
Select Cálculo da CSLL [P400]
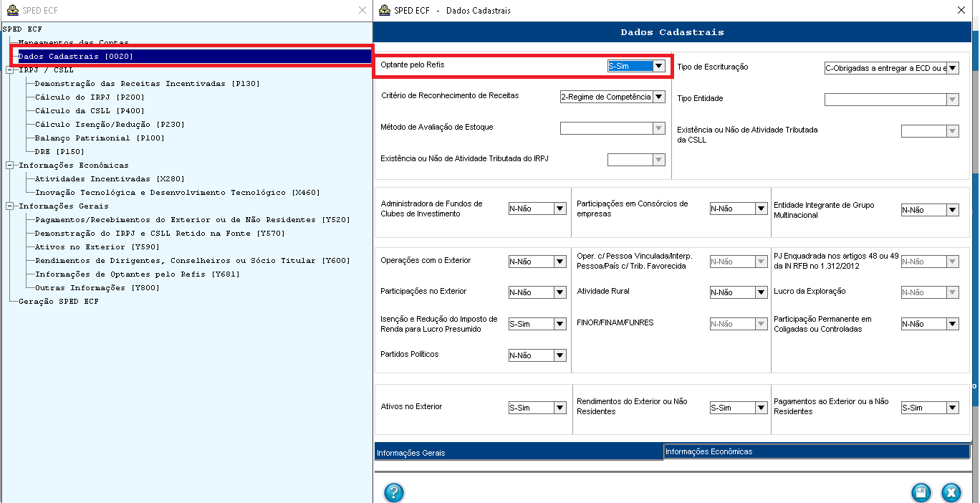90,111
